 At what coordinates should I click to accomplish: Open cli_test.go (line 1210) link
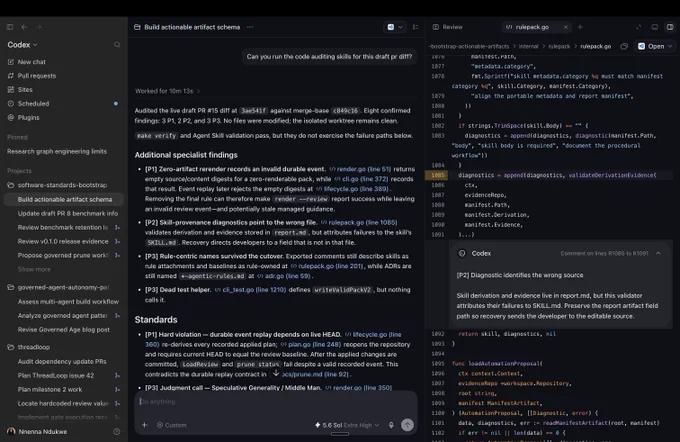tap(251, 290)
